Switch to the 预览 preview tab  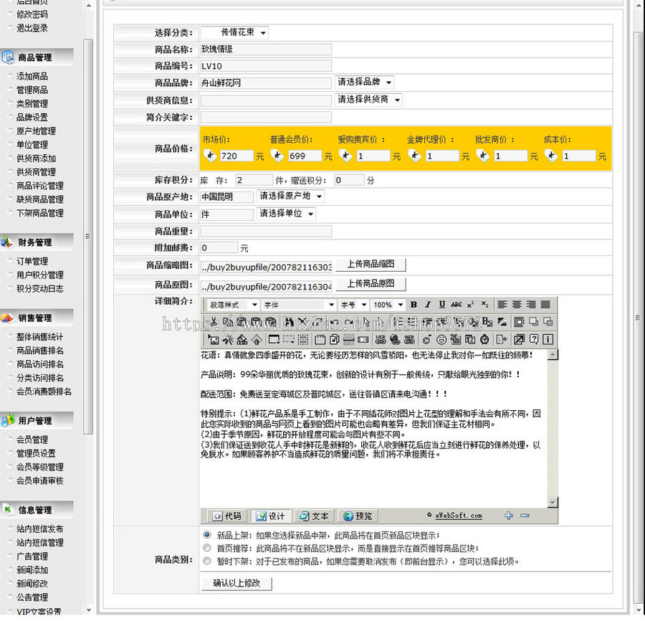358,515
